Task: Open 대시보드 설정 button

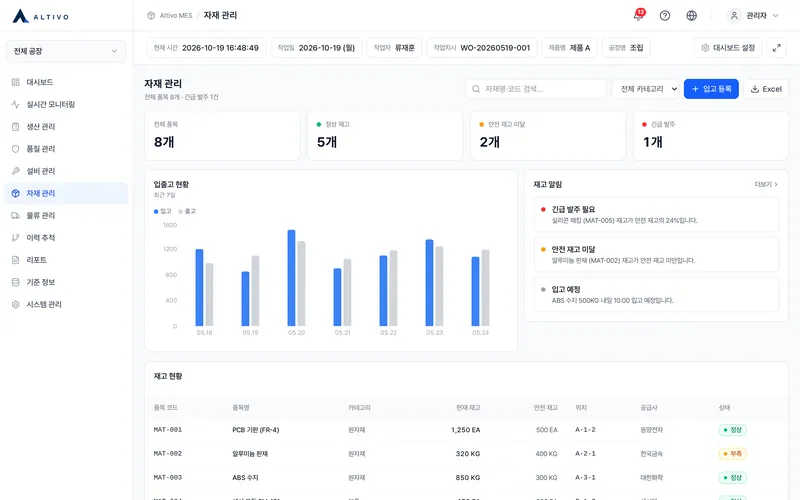Action: click(x=728, y=48)
